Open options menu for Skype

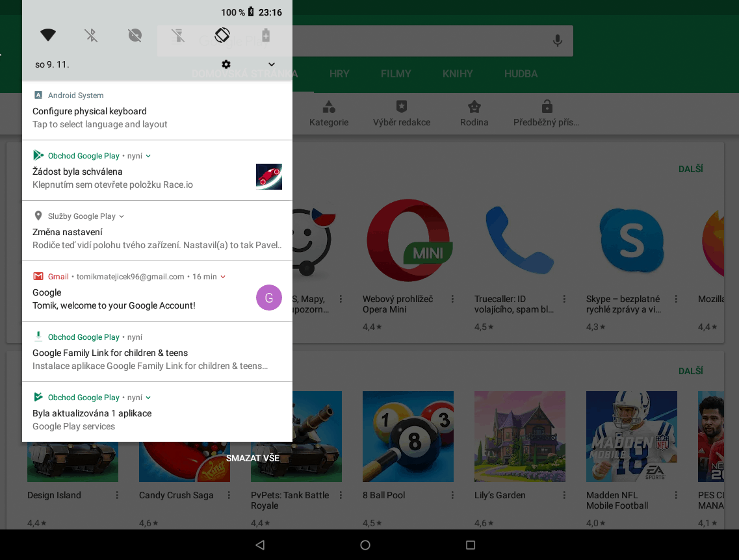point(676,299)
